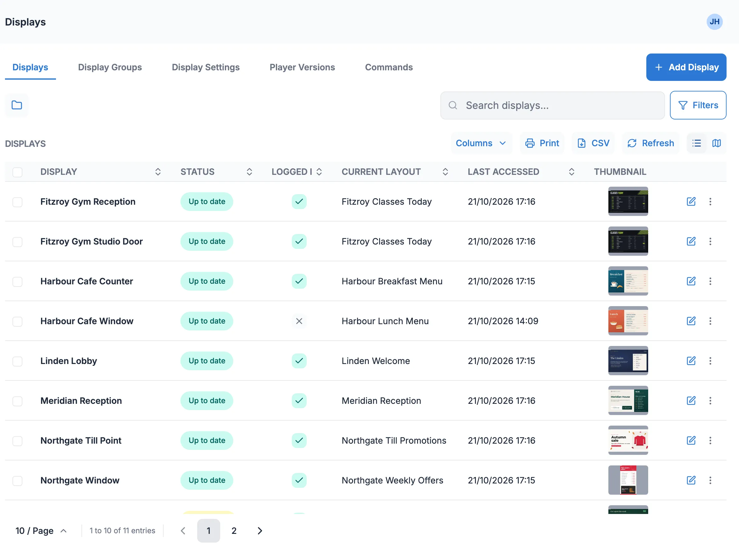Viewport: 739px width, 560px height.
Task: Open the 10 / Page size selector
Action: [41, 530]
